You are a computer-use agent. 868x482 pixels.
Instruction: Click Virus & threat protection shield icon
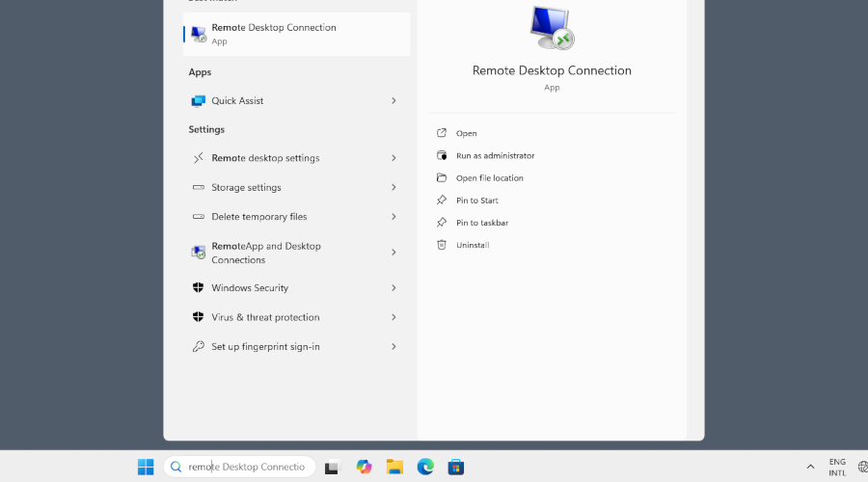point(198,317)
